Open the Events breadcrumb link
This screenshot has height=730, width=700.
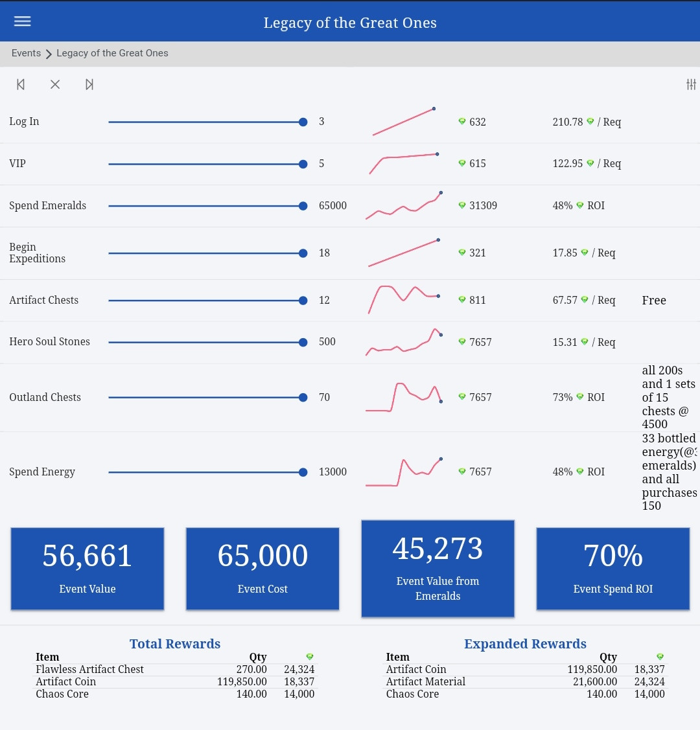click(x=26, y=53)
